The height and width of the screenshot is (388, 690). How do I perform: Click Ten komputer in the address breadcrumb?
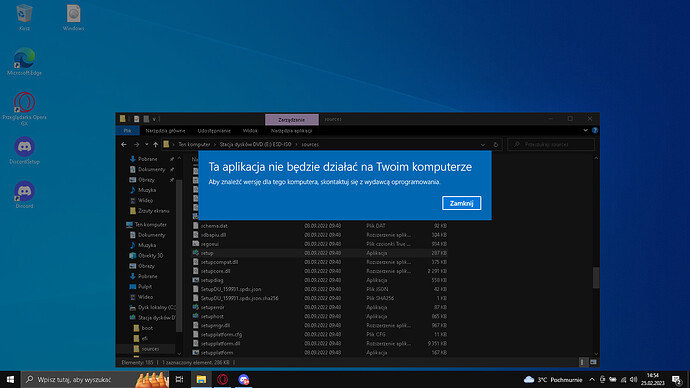pos(194,144)
